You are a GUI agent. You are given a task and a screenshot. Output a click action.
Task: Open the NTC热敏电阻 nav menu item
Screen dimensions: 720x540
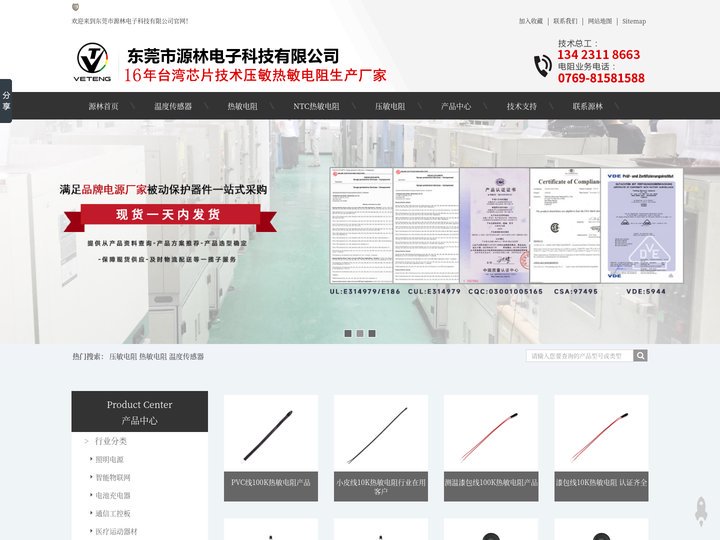click(316, 106)
